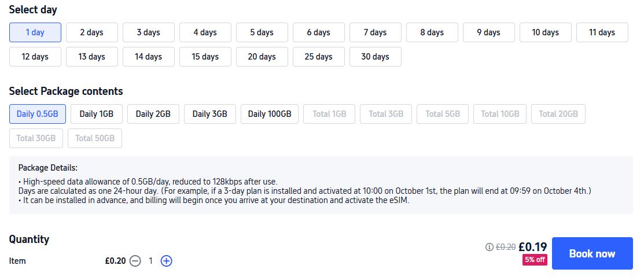The height and width of the screenshot is (280, 644).
Task: Click the 5% off discount badge
Action: 535,260
